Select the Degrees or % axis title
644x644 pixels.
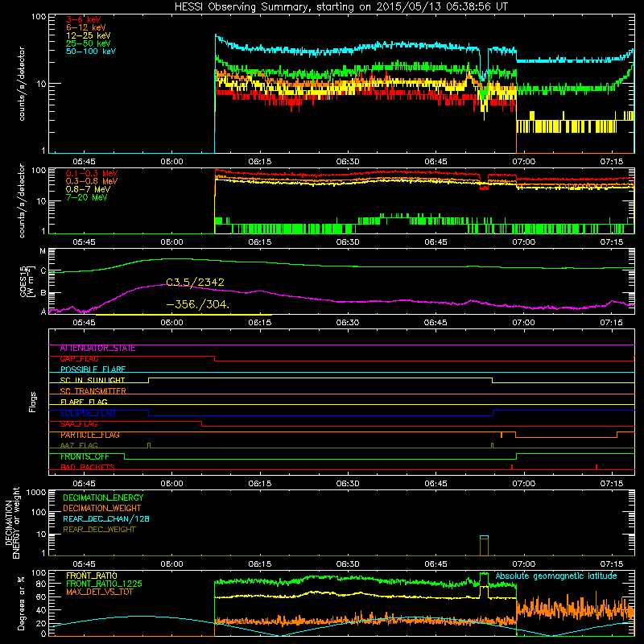point(21,603)
